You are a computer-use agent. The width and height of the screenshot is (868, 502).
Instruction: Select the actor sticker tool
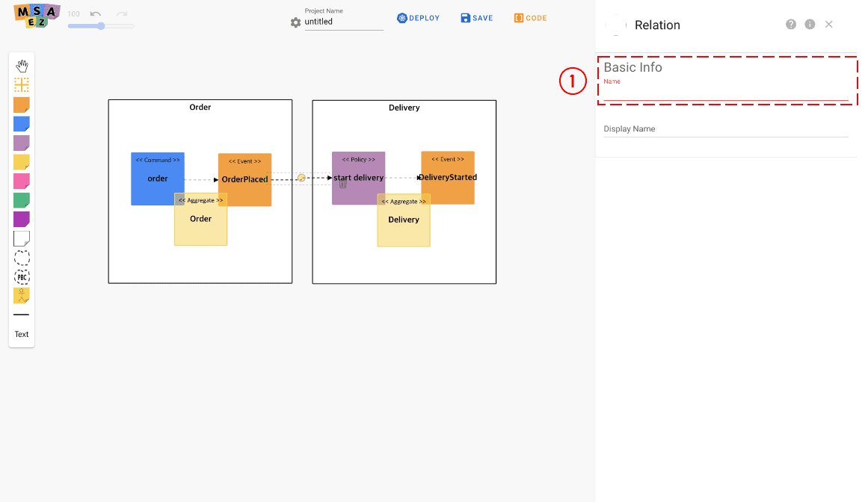(x=22, y=296)
